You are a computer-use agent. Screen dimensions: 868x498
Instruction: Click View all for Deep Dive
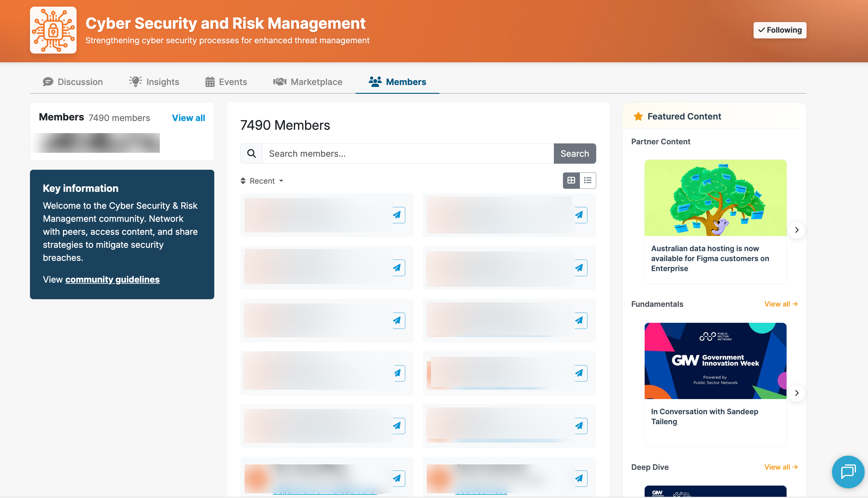781,467
